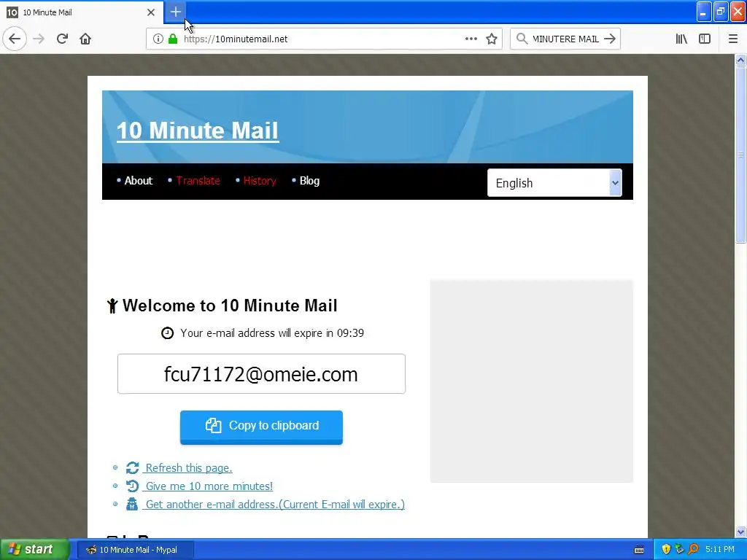Reload the page with the refresh icon
The width and height of the screenshot is (747, 560).
pos(62,39)
